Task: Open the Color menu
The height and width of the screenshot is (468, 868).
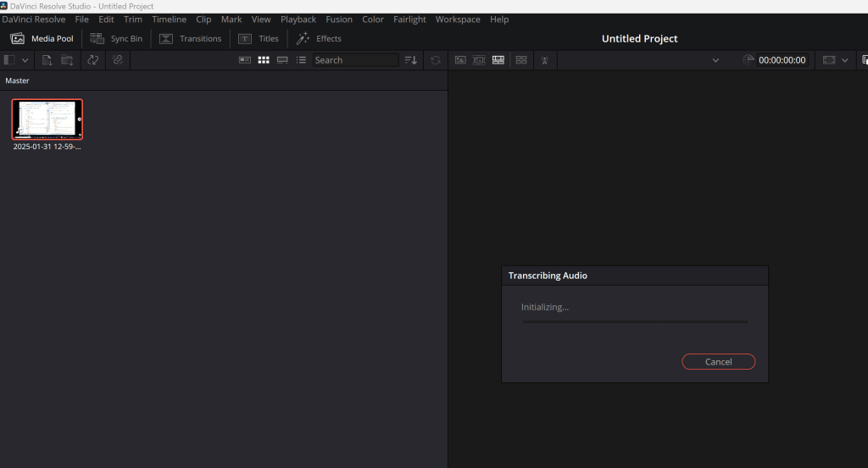Action: tap(373, 19)
